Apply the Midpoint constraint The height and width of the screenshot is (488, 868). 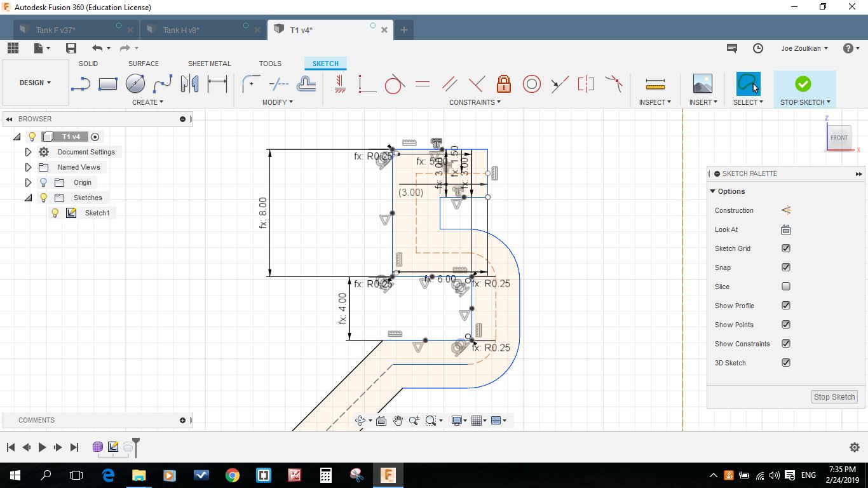tap(560, 84)
